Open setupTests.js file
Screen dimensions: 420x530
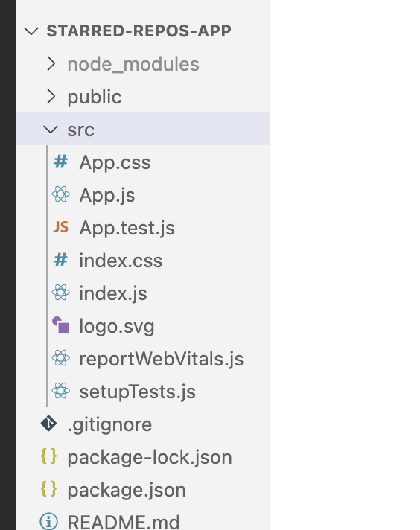(x=137, y=392)
